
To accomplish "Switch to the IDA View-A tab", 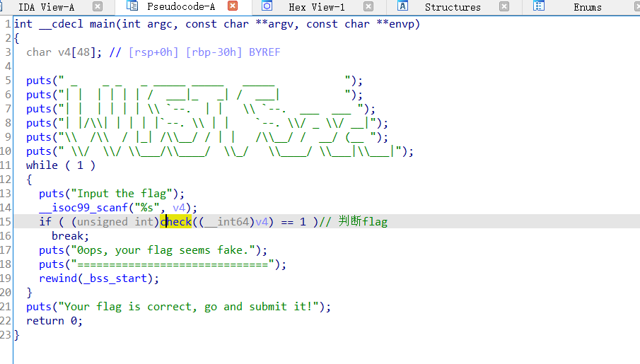I will 46,7.
